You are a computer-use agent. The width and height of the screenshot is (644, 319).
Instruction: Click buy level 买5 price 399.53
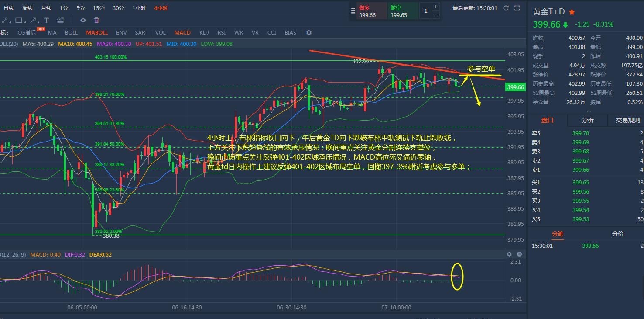(x=581, y=219)
